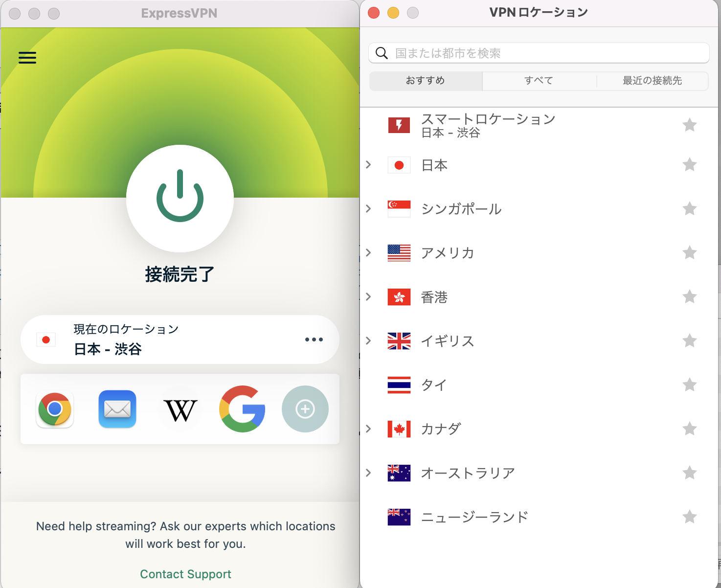Screen dimensions: 721x588
Task: Click the Singapore flag icon
Action: point(399,209)
